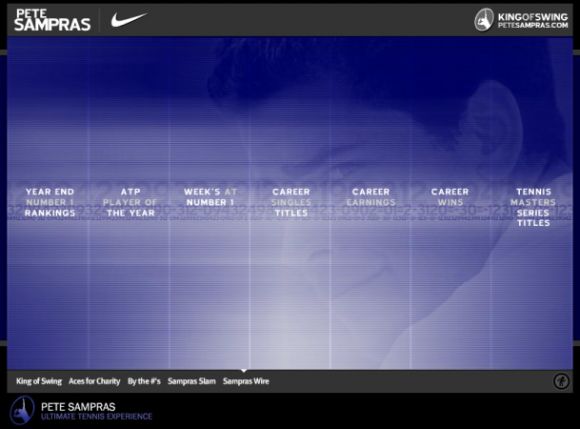The height and width of the screenshot is (429, 580).
Task: Open Week's at Number 1 stat
Action: click(x=210, y=197)
